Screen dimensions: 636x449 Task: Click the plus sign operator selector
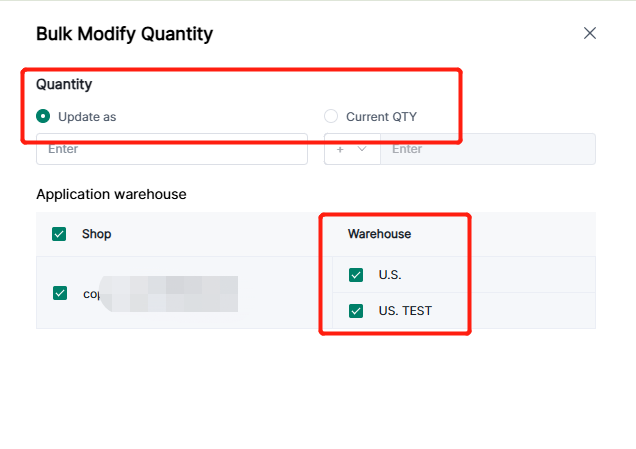(x=341, y=149)
